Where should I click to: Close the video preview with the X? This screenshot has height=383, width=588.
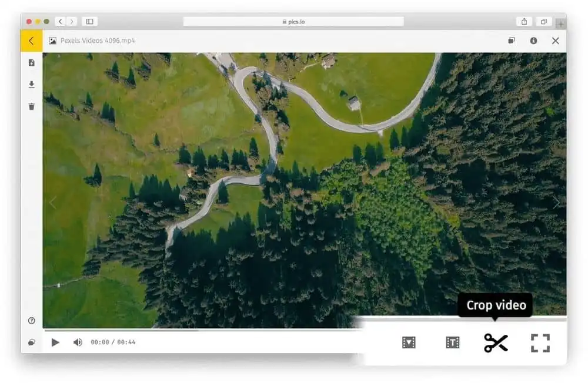click(x=556, y=41)
